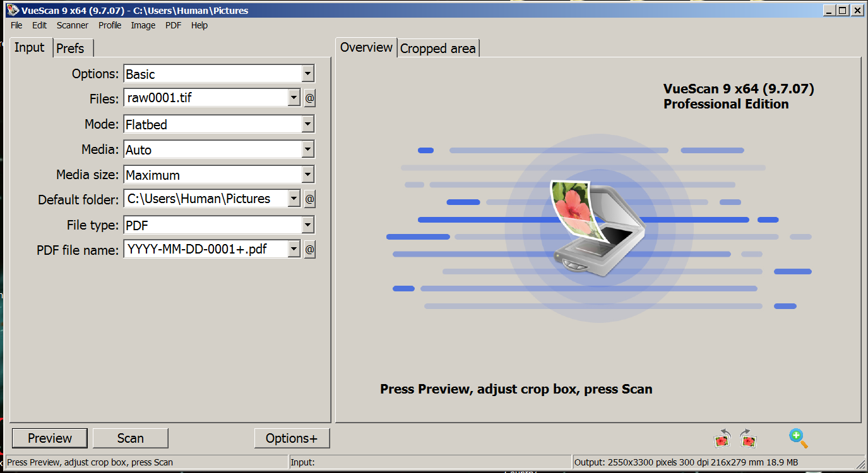Viewport: 868px width, 473px height.
Task: Close the VueScan window
Action: 857,10
